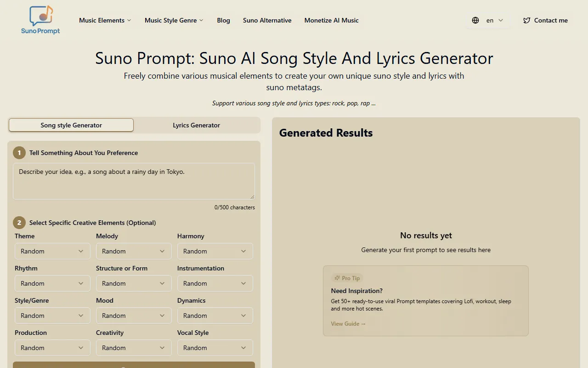Expand the Music Style Genre menu
588x368 pixels.
click(x=174, y=20)
